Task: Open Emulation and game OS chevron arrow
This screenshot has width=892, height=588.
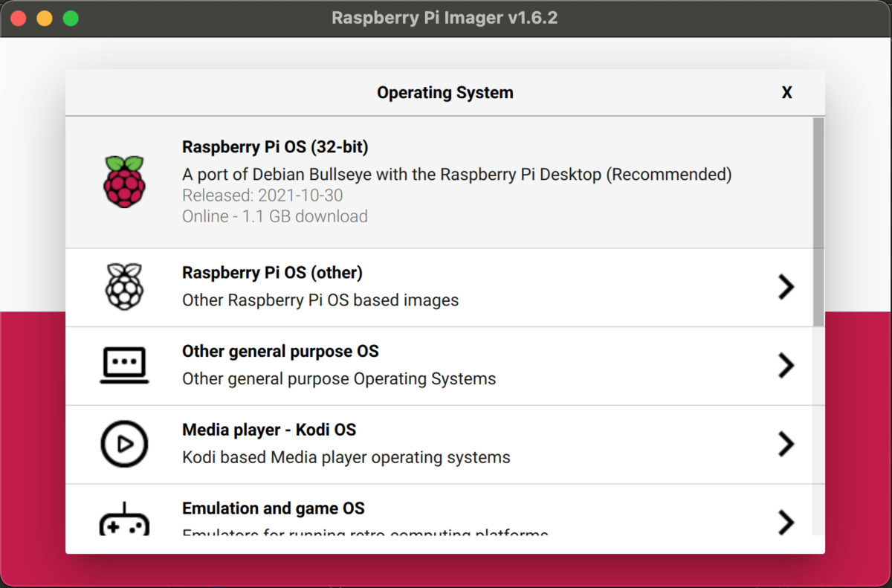Action: click(x=786, y=522)
